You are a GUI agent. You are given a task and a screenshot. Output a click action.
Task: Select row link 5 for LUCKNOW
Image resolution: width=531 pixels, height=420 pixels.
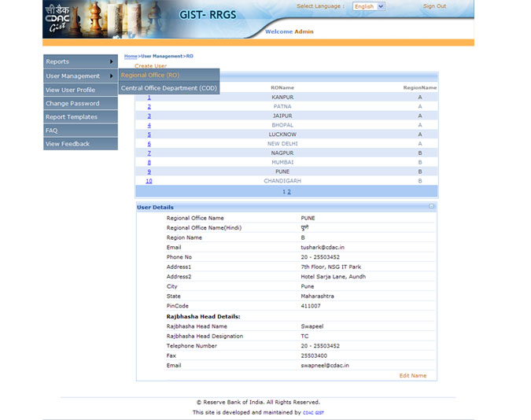[x=149, y=134]
